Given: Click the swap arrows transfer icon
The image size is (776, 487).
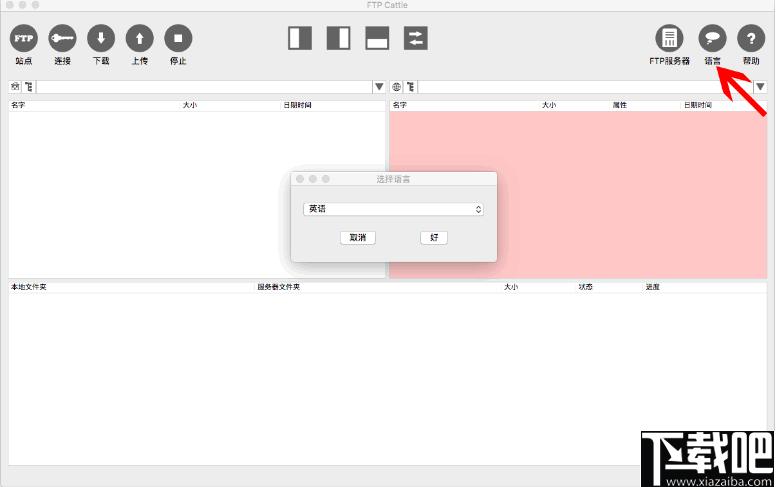Looking at the screenshot, I should coord(416,38).
